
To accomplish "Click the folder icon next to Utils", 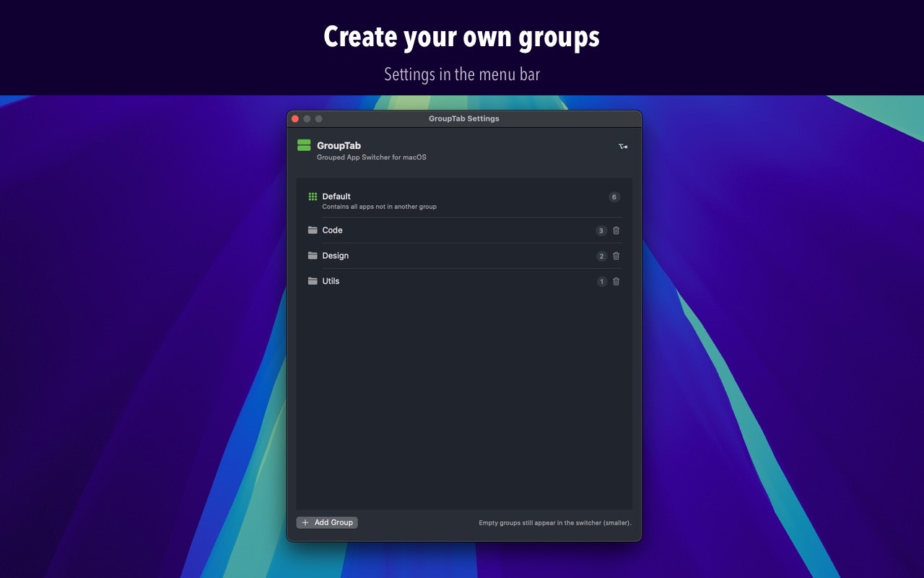I will click(313, 281).
